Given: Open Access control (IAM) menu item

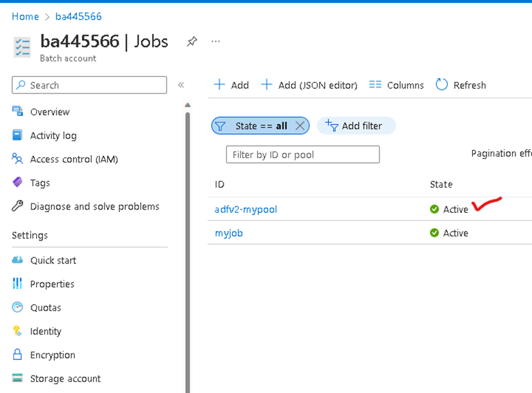Looking at the screenshot, I should (x=74, y=159).
